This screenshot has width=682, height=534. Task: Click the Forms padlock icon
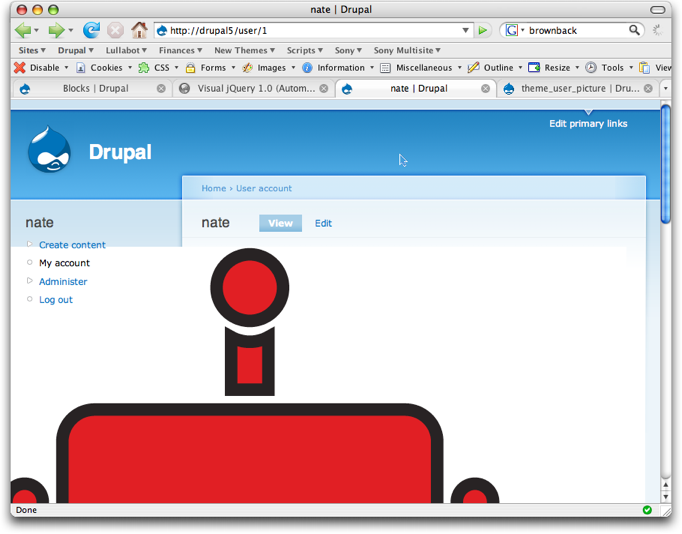tap(190, 68)
